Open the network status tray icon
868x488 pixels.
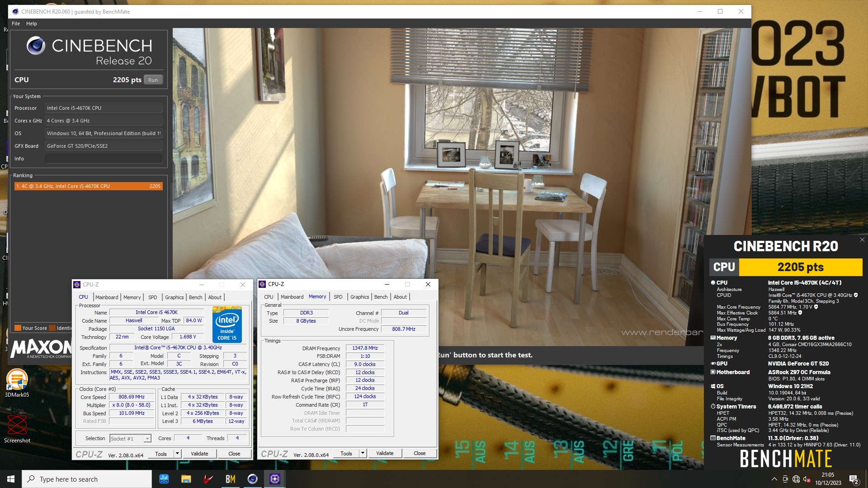[796, 479]
